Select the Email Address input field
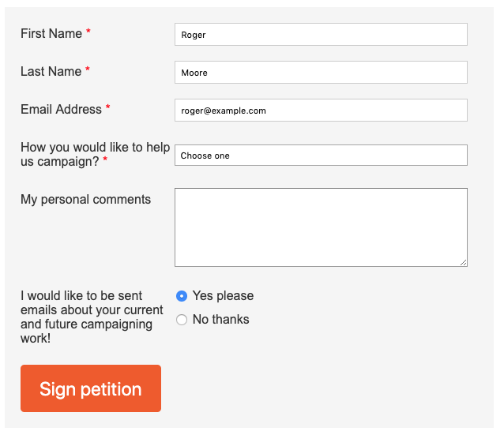The width and height of the screenshot is (504, 435). [321, 111]
